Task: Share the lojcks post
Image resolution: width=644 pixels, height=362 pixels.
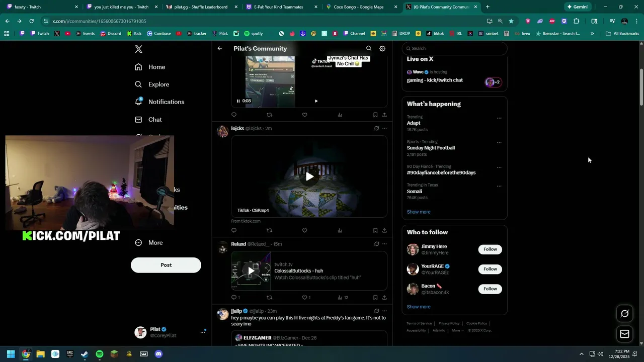Action: click(x=384, y=230)
